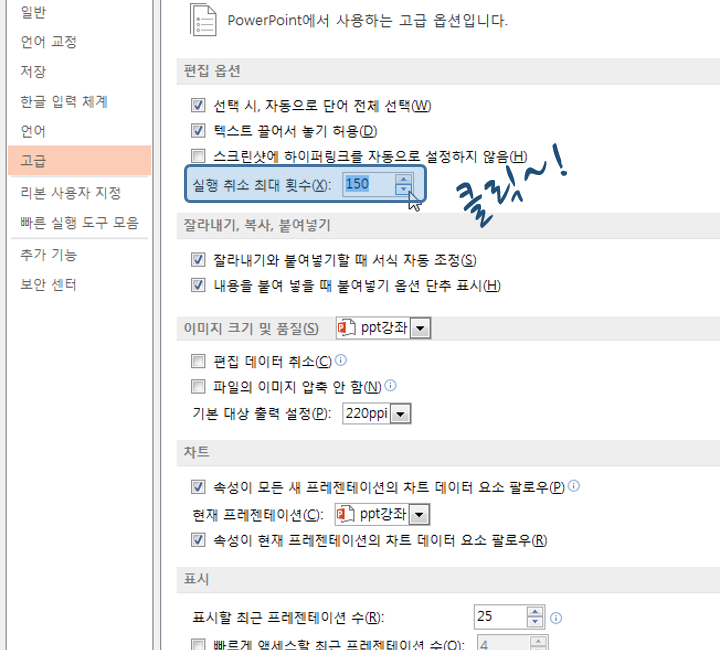Expand the 220ppi output setting dropdown
720x650 pixels.
pos(400,414)
